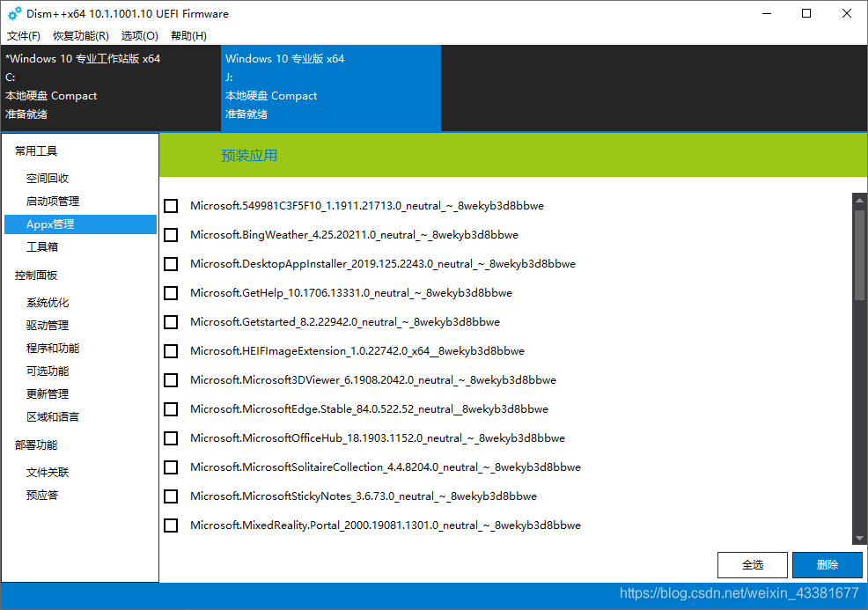Click the scrollbar down arrow in app list
Image resolution: width=868 pixels, height=610 pixels.
coord(859,538)
